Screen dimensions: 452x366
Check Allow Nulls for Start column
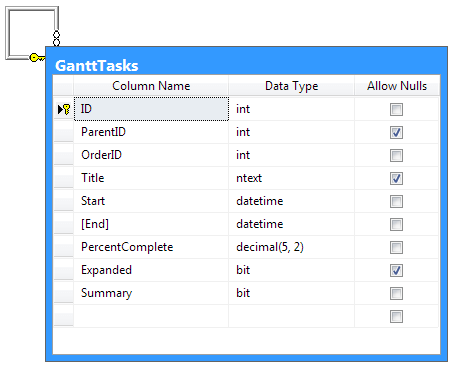click(396, 201)
